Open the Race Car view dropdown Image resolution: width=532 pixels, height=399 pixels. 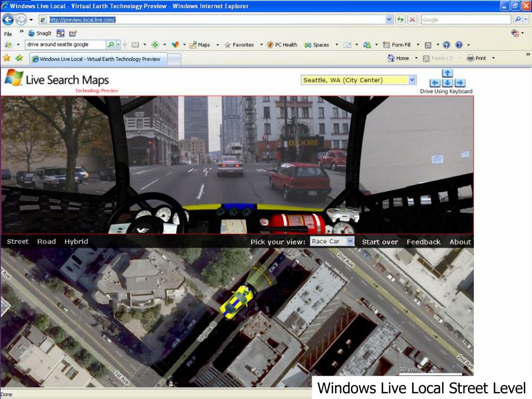(x=332, y=241)
